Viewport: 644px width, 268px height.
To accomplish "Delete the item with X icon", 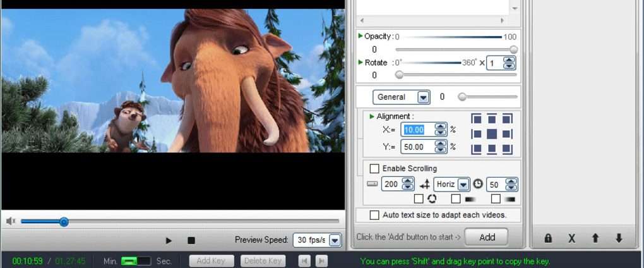I will pos(571,238).
